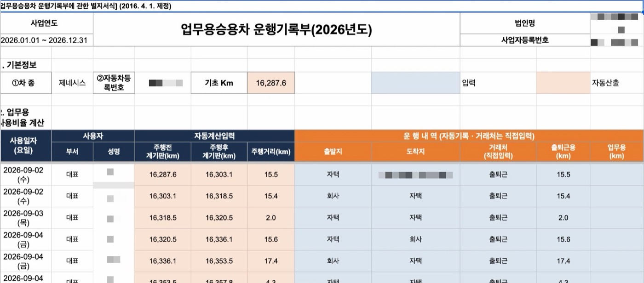Click the 주행전 계기판(km) column header
Viewport: 644px width, 283px height.
[163, 152]
